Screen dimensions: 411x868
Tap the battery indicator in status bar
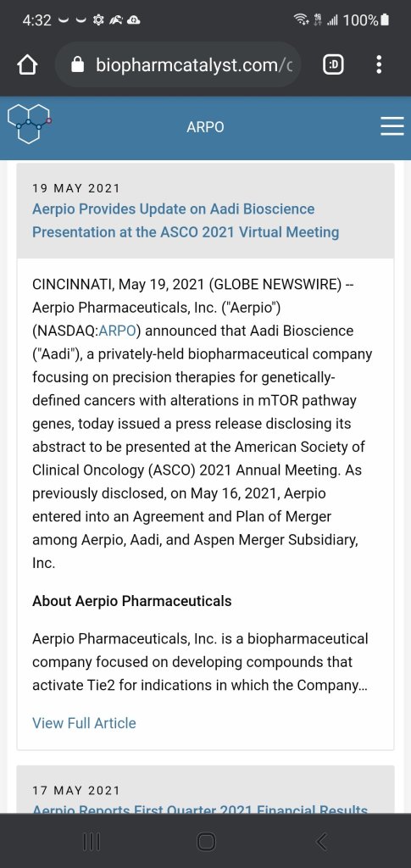[386, 20]
